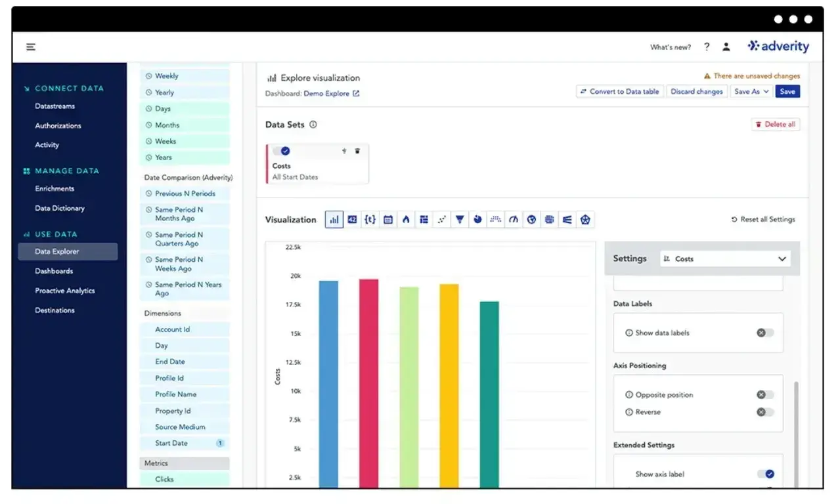Open the hamburger navigation menu

click(x=31, y=47)
